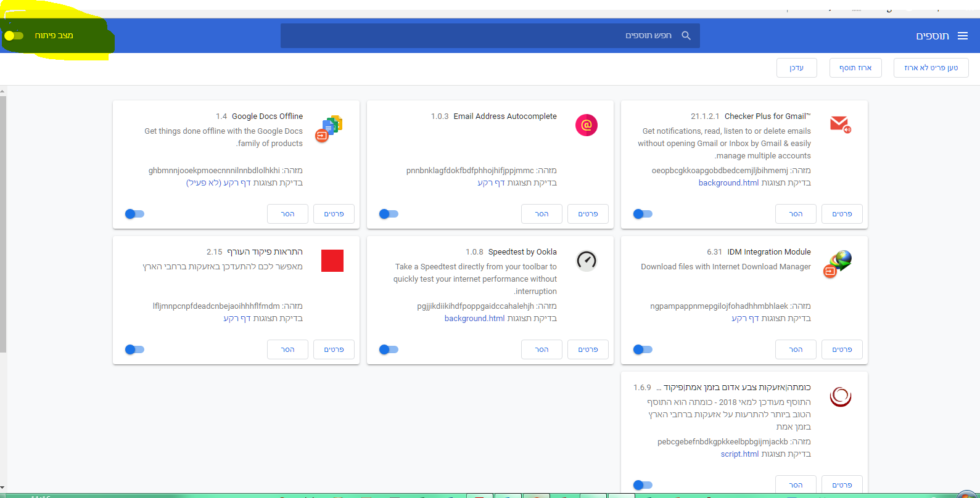Screen dimensions: 980x498
Task: Remove (הסר) the Email Address Autocomplete extension
Action: tap(541, 214)
